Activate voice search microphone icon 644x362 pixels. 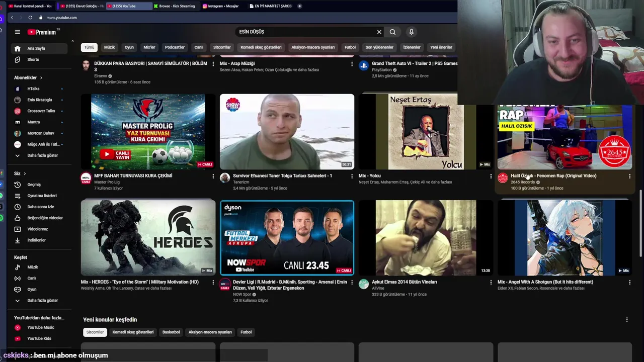pyautogui.click(x=411, y=32)
